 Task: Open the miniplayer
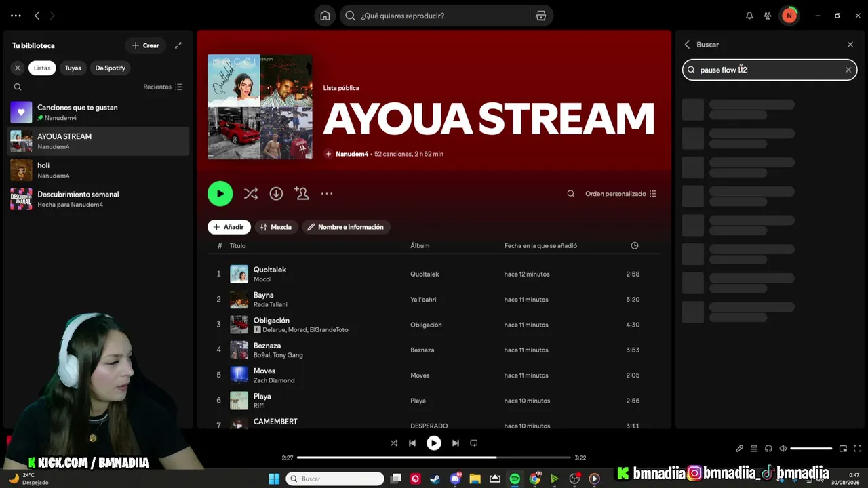click(843, 449)
